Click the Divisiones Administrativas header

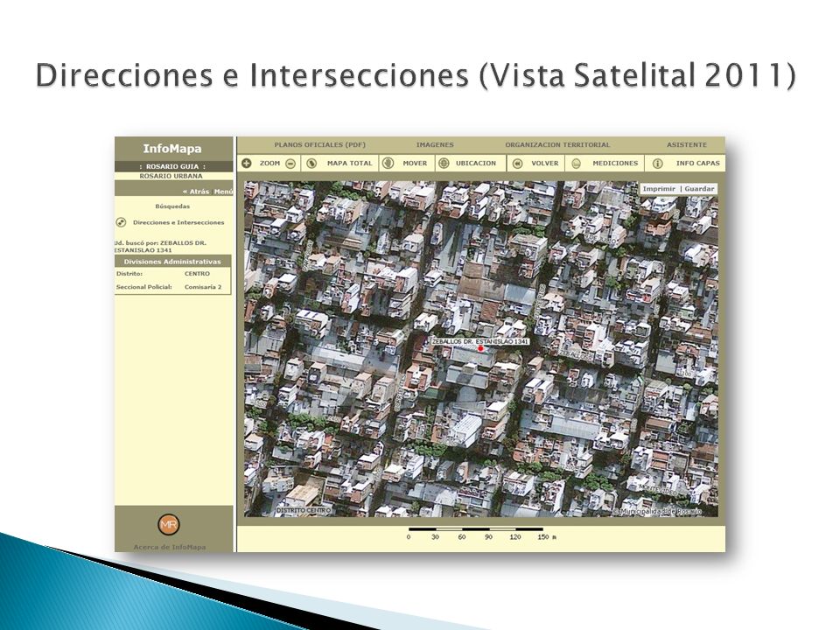[x=172, y=262]
